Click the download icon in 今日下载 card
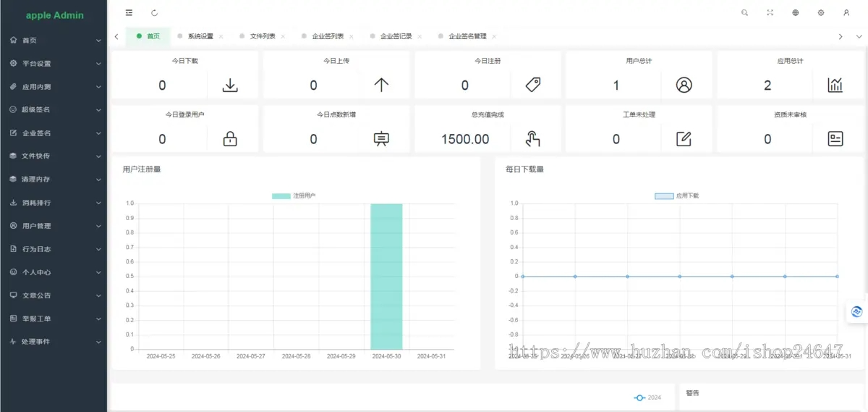Viewport: 868px width, 412px height. [230, 85]
